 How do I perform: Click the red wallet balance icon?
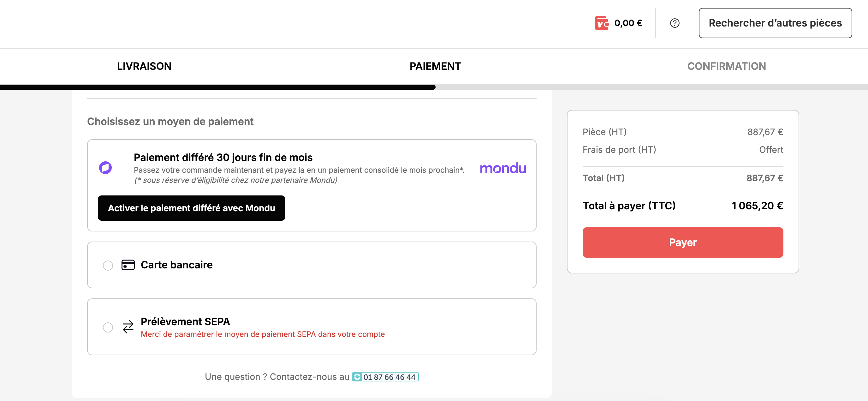(602, 23)
